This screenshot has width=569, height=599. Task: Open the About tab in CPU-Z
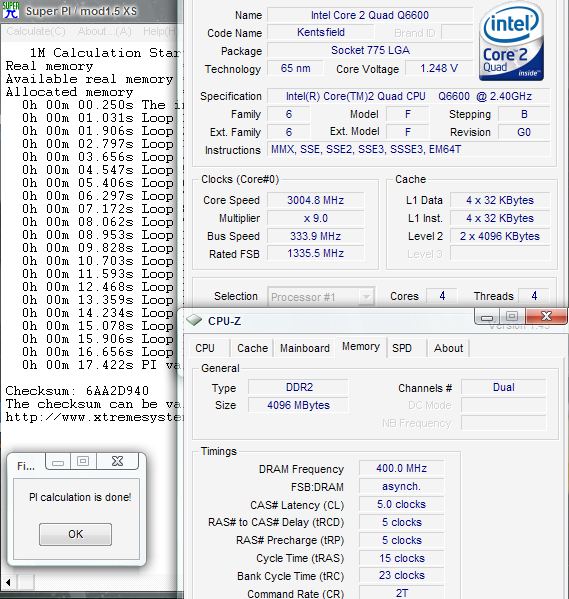coord(448,348)
